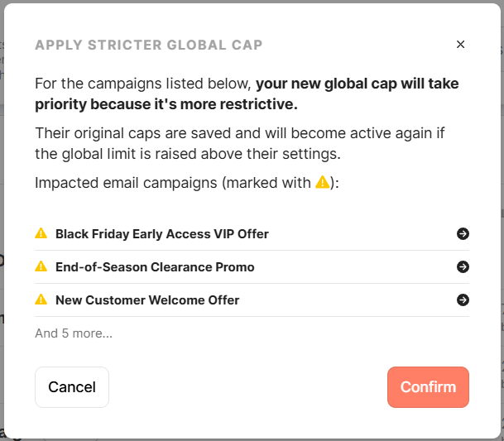Screen dimensions: 504x441
Task: Close the Apply Stricter Global Cap dialog
Action: 461,45
